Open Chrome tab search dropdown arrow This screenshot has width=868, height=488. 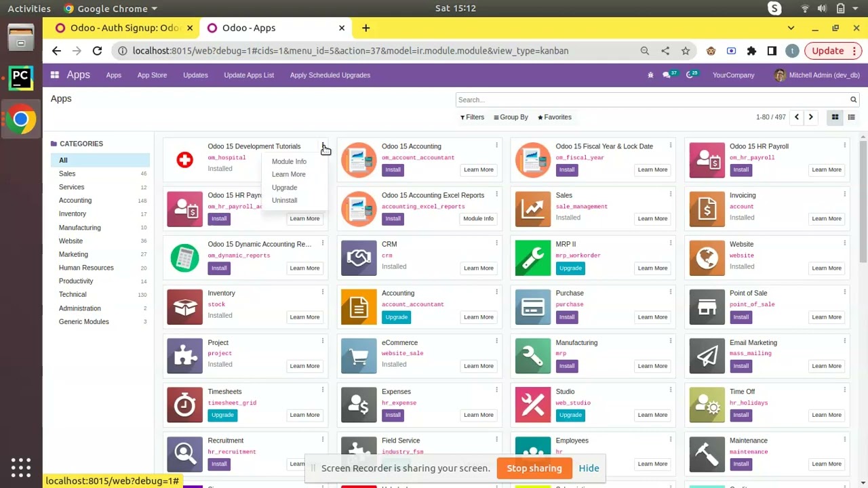tap(791, 28)
